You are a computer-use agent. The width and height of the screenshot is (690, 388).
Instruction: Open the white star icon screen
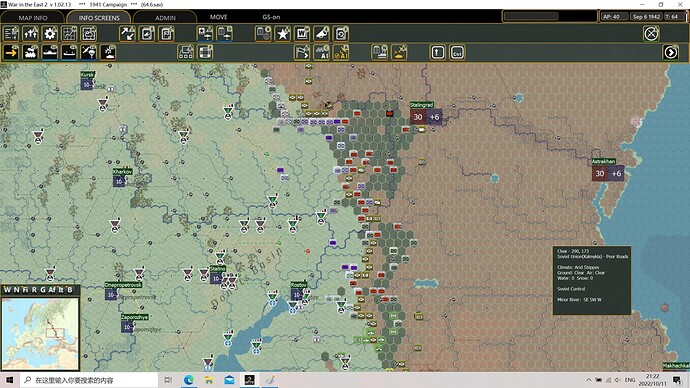tap(283, 34)
